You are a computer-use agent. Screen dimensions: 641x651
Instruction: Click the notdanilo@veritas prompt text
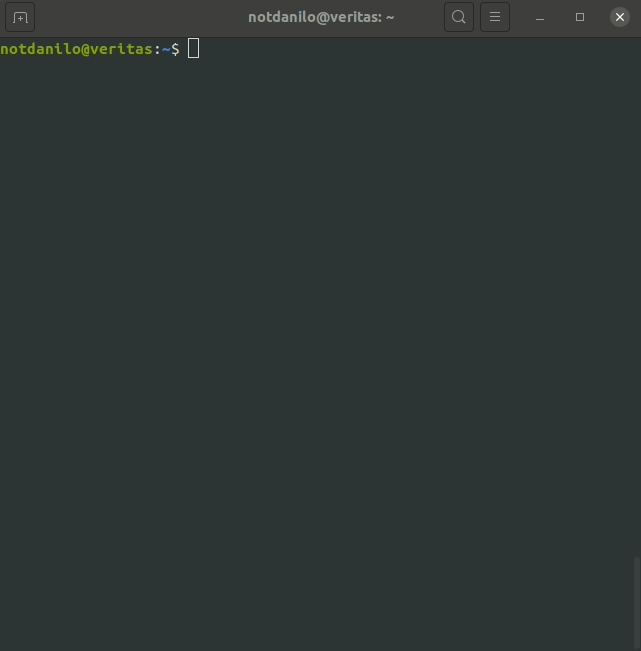[x=76, y=49]
